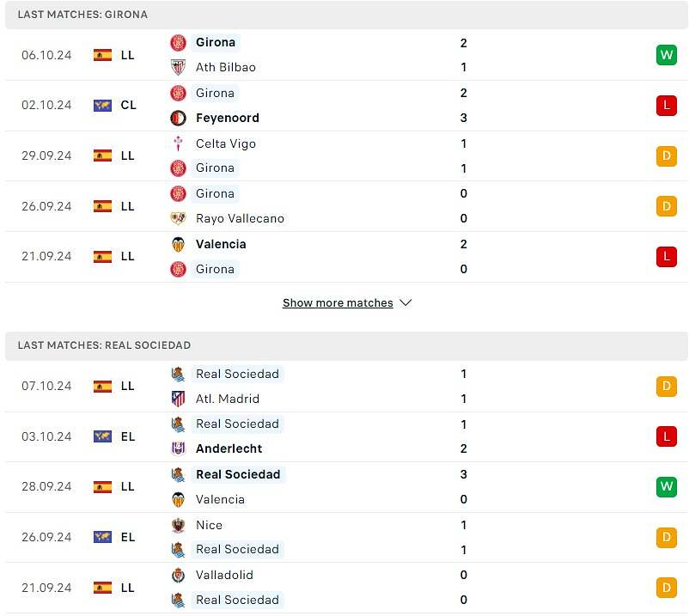Click the green W badge for Girona vs Ath Bilbao
Image resolution: width=689 pixels, height=616 pixels.
[x=666, y=55]
